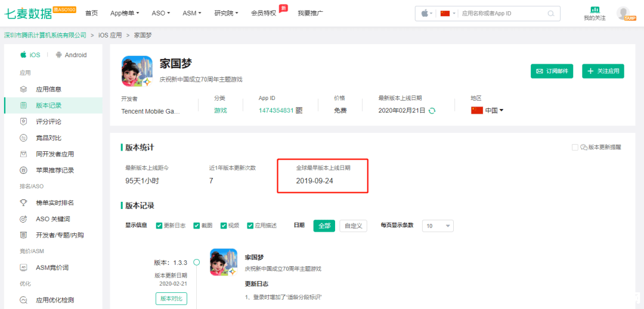Open 我的关注 chart icon

(x=595, y=10)
